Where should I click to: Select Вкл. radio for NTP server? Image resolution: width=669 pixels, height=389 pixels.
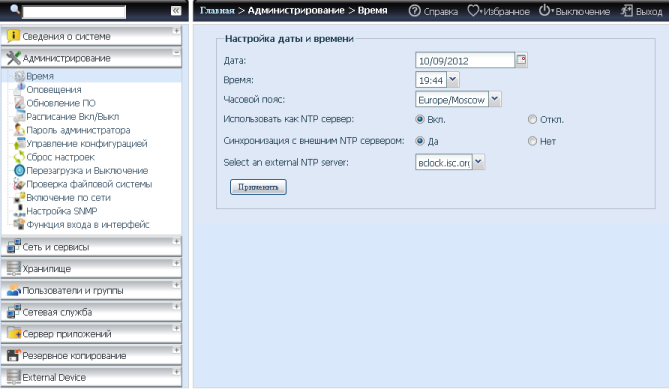pos(420,119)
